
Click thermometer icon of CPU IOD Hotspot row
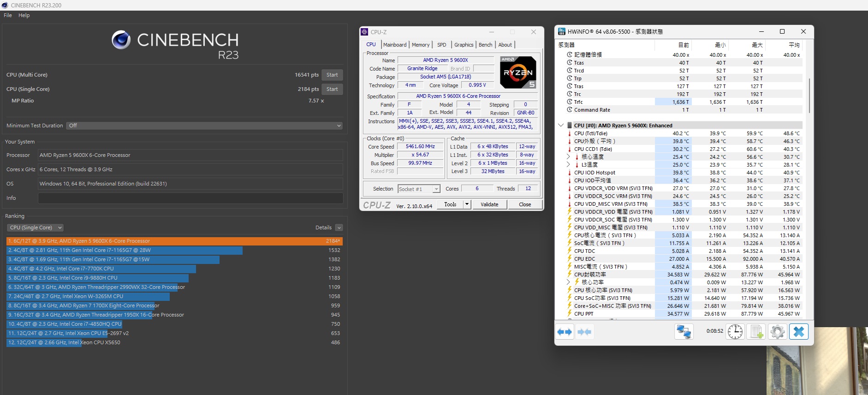pyautogui.click(x=569, y=173)
